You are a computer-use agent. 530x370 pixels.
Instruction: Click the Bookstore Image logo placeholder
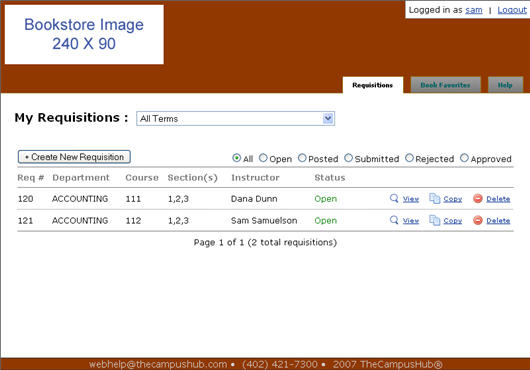84,34
